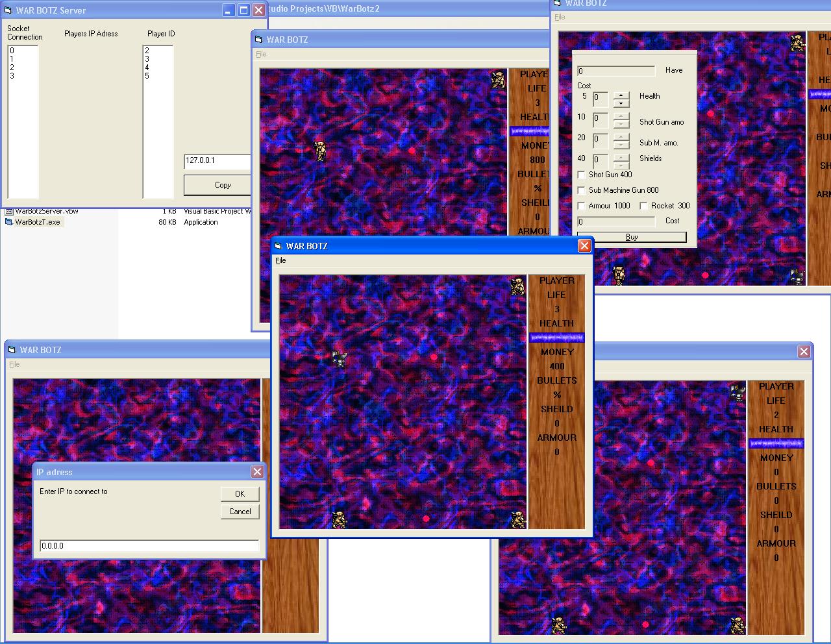Viewport: 831px width, 644px height.
Task: Open File menu in the front WAR BOTZ window
Action: [x=280, y=260]
